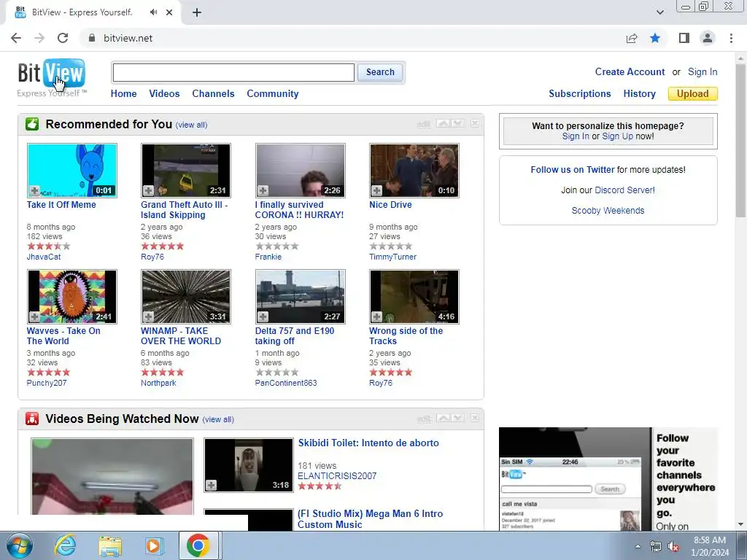Move Videos Being Watched Now module down
The height and width of the screenshot is (560, 747).
point(457,418)
